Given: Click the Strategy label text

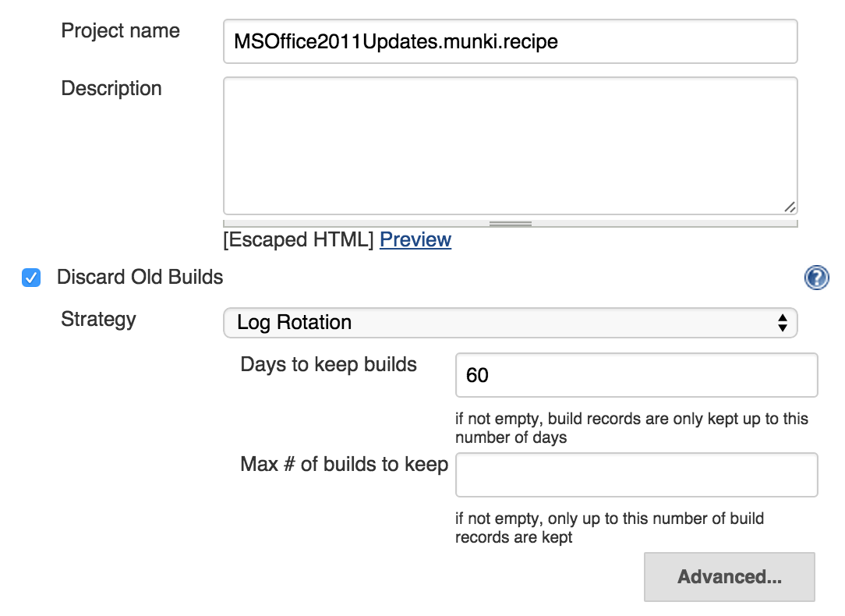Looking at the screenshot, I should point(99,319).
